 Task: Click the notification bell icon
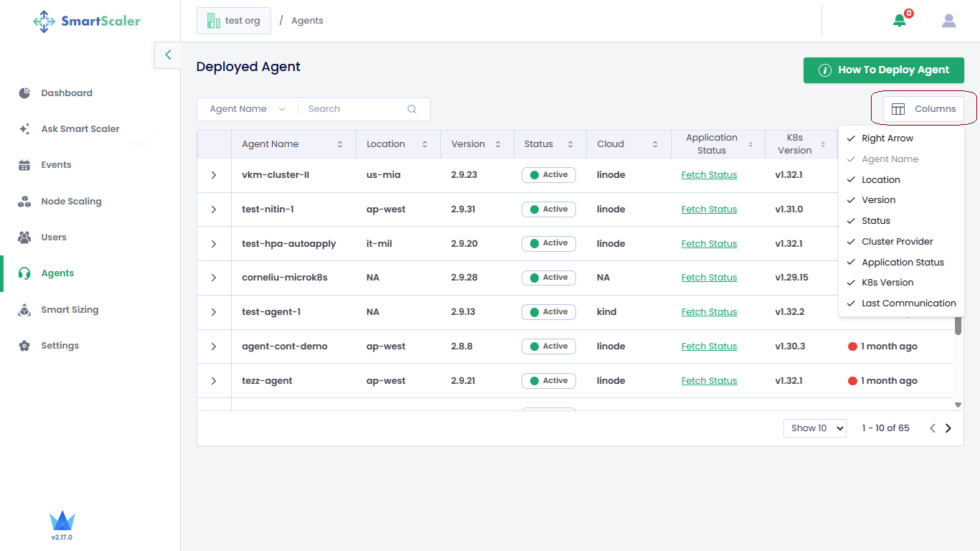tap(899, 21)
